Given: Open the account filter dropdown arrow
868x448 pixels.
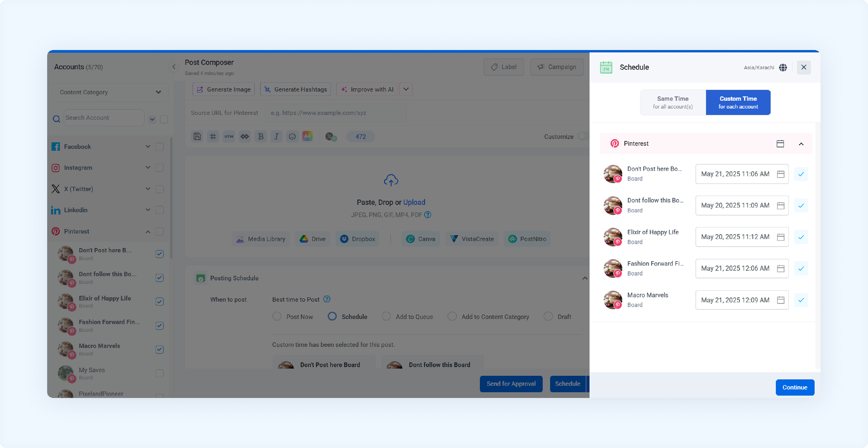Looking at the screenshot, I should click(152, 119).
